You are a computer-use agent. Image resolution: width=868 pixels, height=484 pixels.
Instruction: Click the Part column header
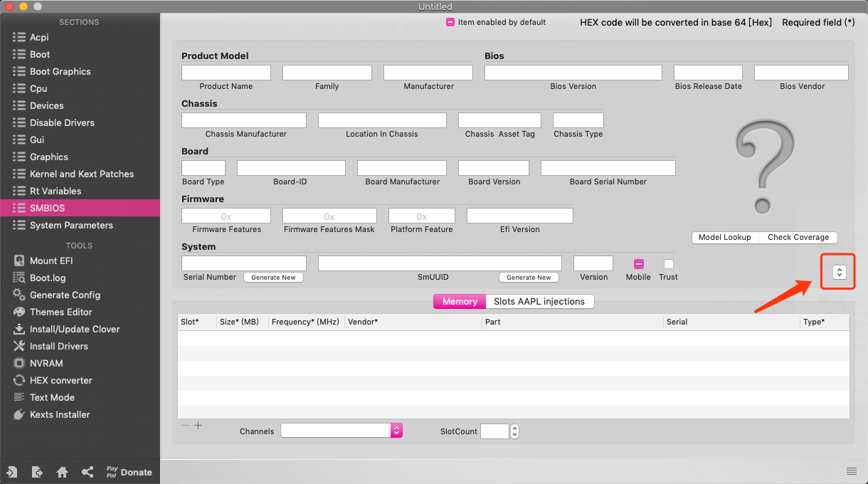(x=573, y=322)
